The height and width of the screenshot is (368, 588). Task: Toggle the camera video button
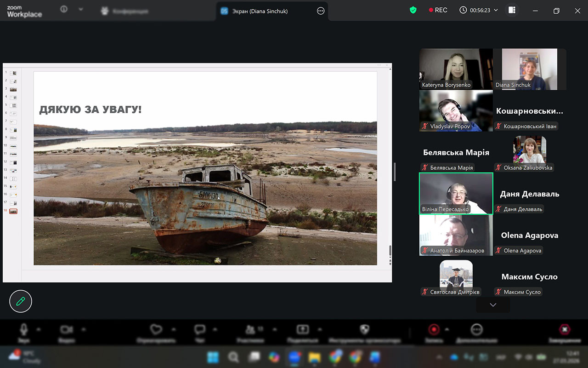pos(67,329)
